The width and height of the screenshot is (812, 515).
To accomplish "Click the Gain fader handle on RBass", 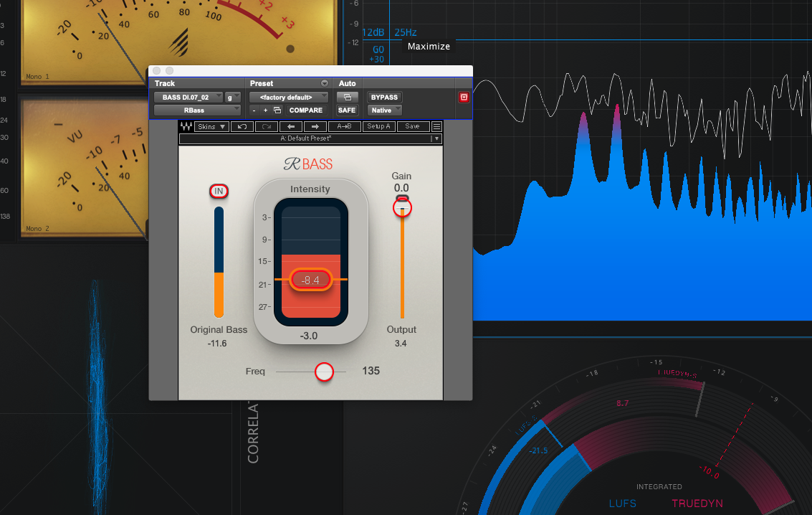I will [401, 207].
